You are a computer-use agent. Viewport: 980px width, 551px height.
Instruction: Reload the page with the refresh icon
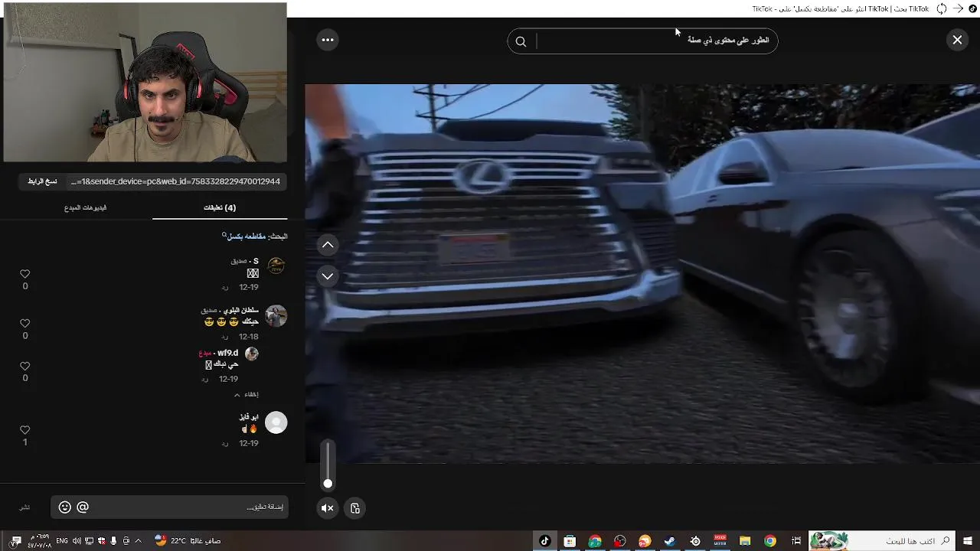pyautogui.click(x=942, y=8)
